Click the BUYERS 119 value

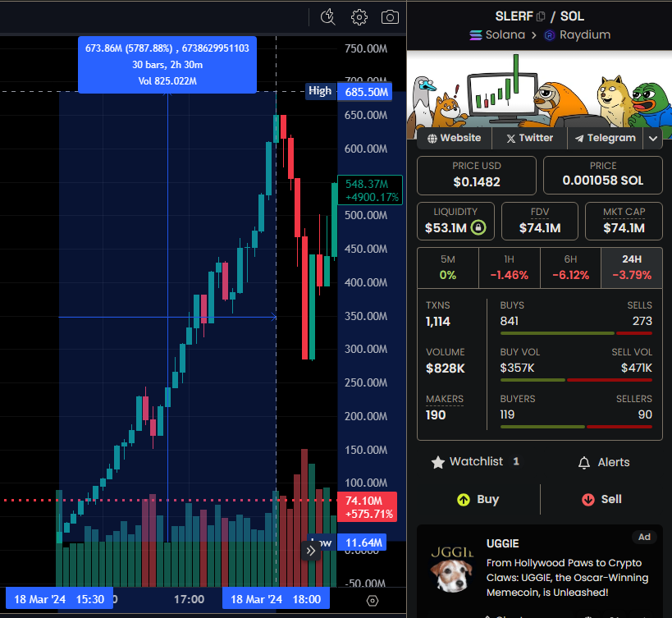[507, 414]
